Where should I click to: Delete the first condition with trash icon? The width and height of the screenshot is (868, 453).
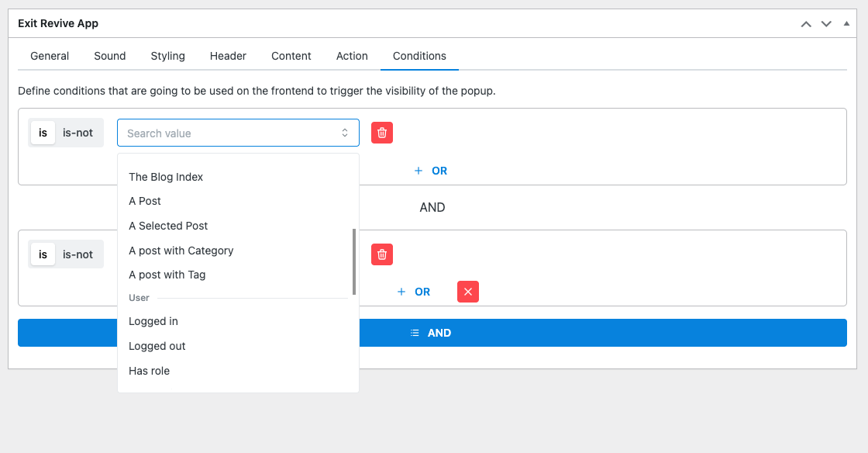381,133
